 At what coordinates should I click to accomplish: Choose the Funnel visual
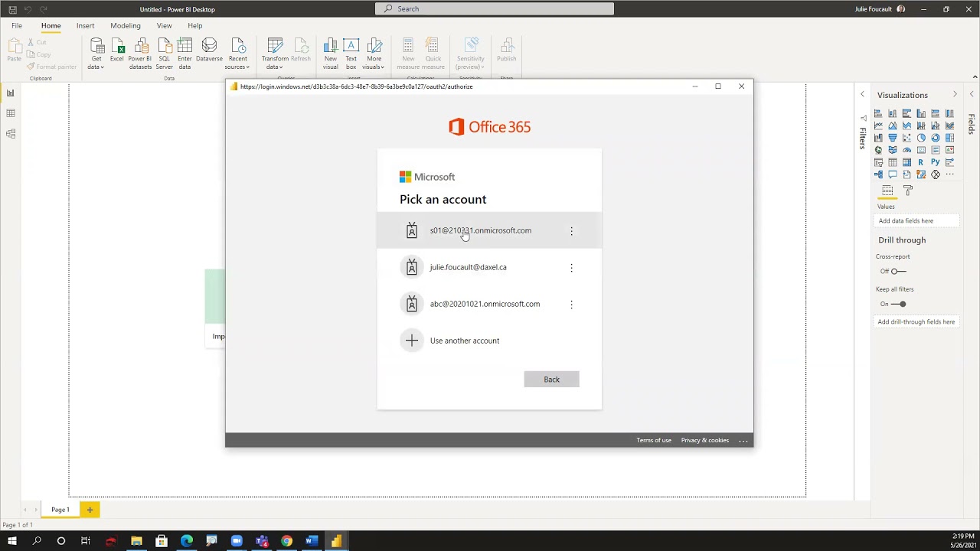[x=893, y=138]
